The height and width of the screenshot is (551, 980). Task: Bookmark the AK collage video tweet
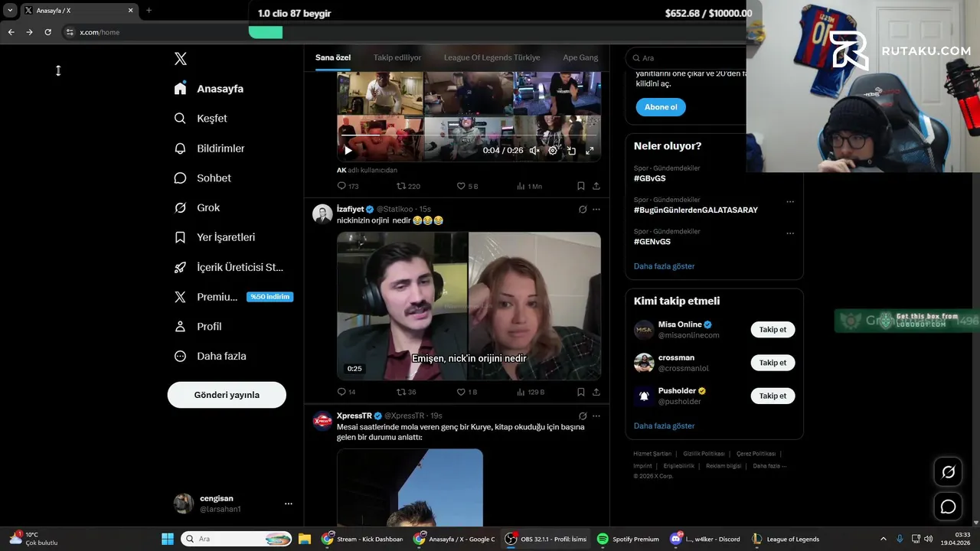[581, 186]
